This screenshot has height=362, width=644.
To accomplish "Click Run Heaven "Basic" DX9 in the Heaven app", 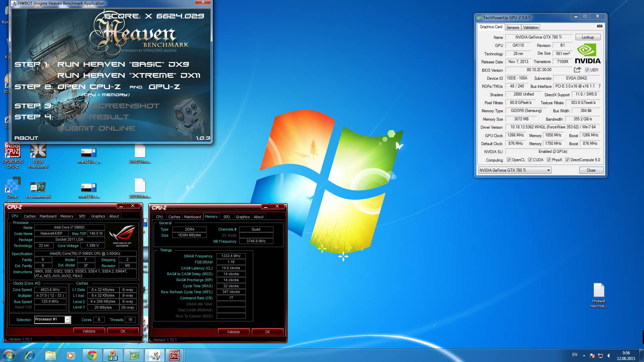I will pos(123,64).
